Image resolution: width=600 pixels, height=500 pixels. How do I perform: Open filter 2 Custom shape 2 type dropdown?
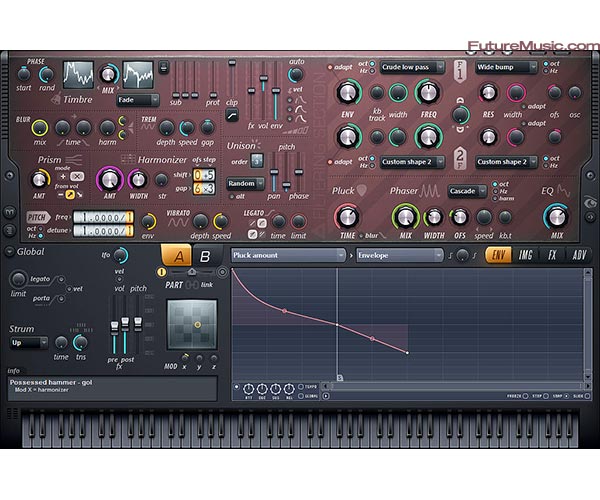pos(412,162)
